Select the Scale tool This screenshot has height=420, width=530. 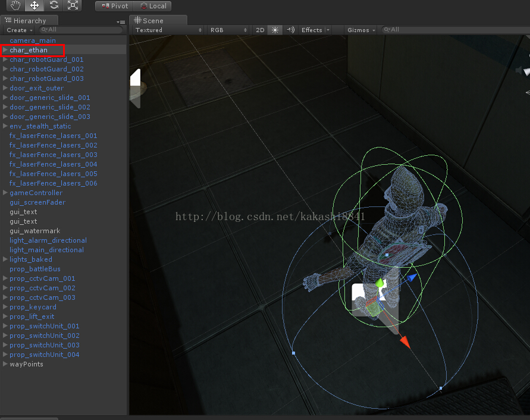point(73,5)
